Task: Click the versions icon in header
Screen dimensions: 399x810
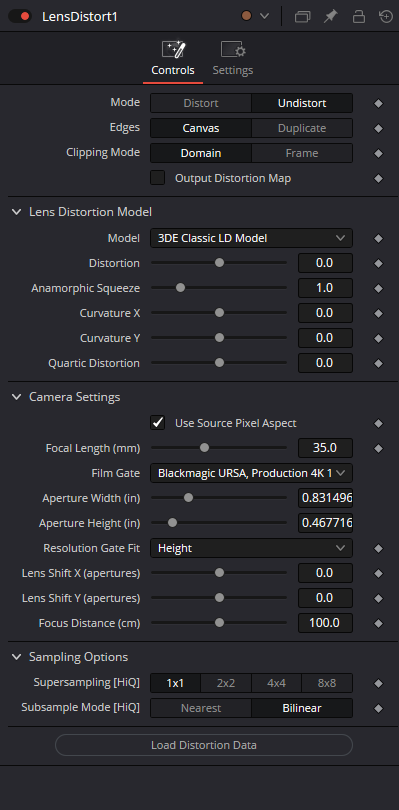Action: pos(302,17)
